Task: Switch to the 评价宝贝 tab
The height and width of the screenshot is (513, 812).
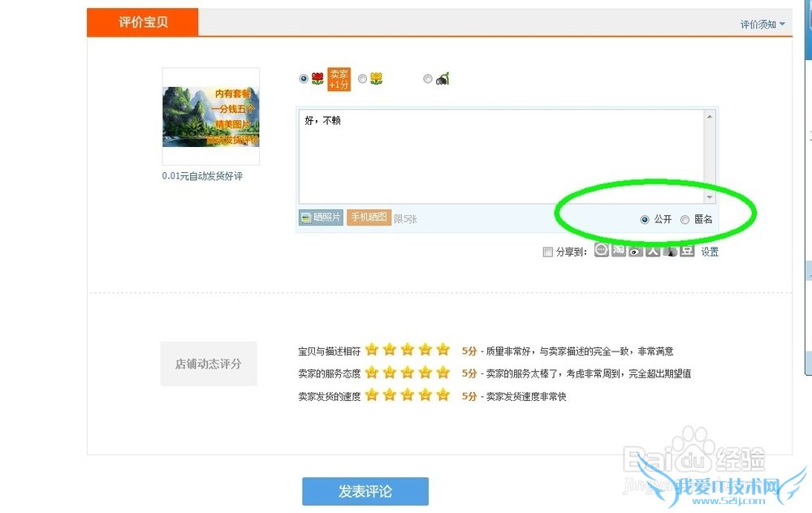Action: (143, 22)
